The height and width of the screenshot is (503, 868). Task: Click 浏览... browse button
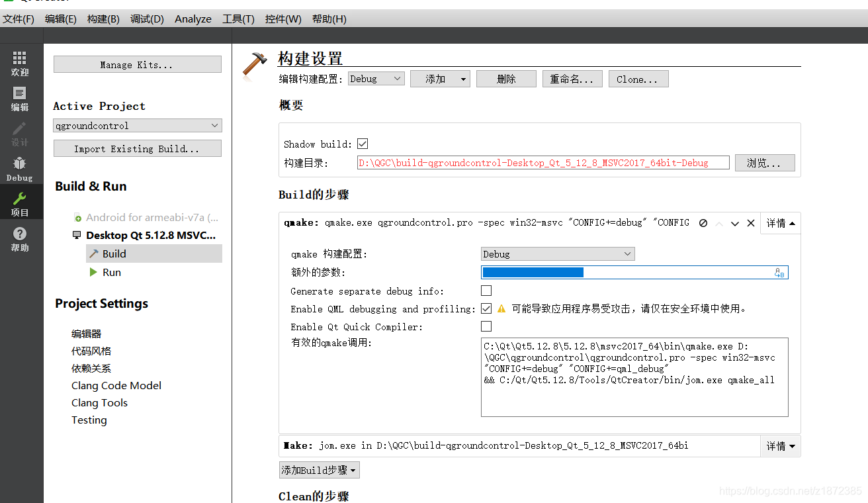pos(765,163)
